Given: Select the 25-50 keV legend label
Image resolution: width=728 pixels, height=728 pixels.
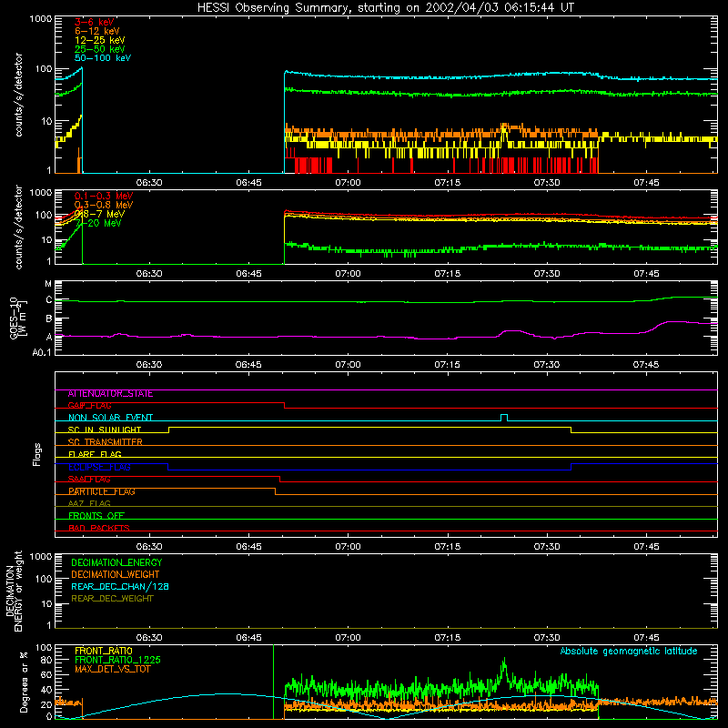Looking at the screenshot, I should [x=99, y=49].
